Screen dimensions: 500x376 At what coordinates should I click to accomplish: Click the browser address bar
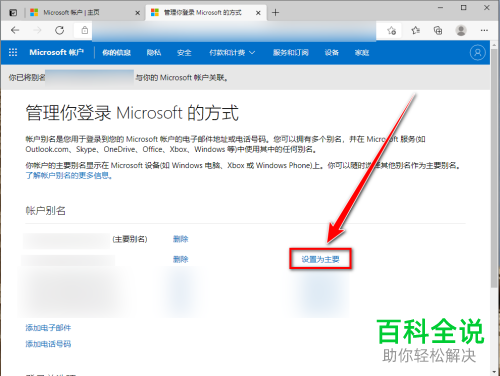(x=234, y=31)
